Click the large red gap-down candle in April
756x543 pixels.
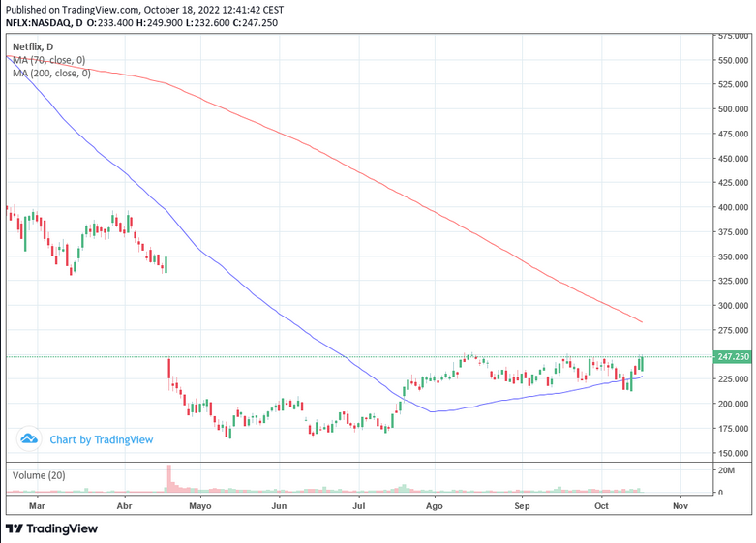click(168, 369)
